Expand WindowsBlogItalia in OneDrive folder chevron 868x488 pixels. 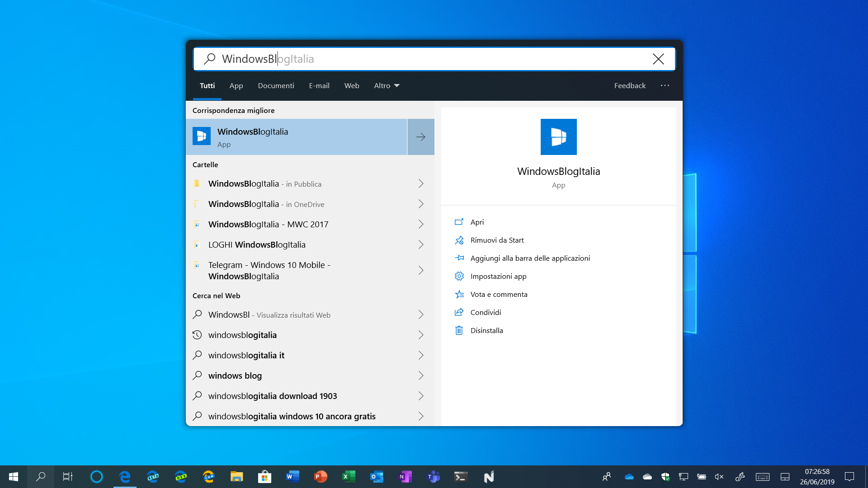(x=421, y=204)
